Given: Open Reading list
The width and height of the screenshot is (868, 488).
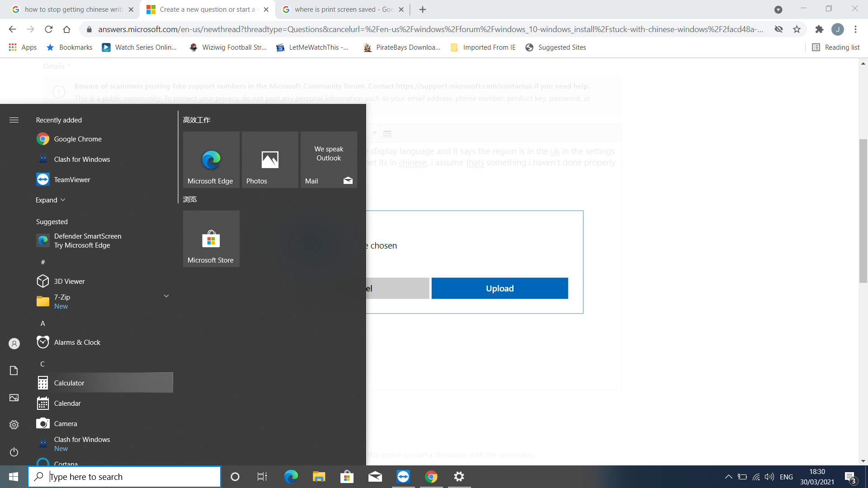Looking at the screenshot, I should click(836, 47).
